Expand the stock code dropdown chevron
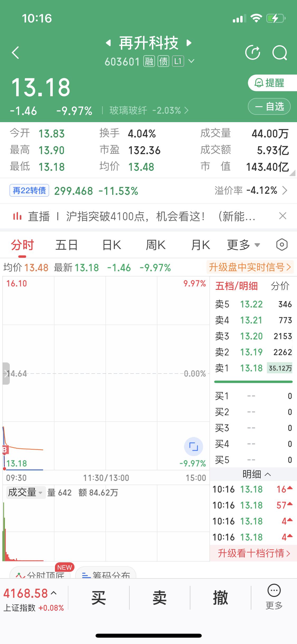 [191, 62]
